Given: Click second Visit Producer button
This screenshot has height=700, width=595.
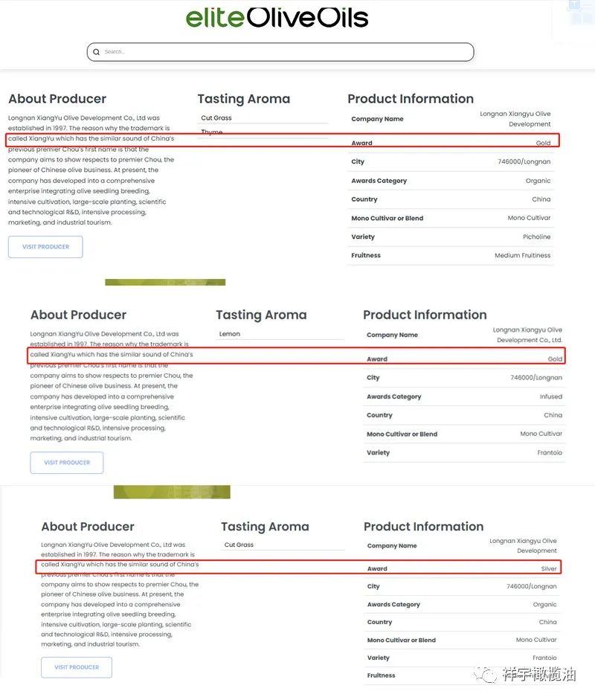Looking at the screenshot, I should 67,463.
